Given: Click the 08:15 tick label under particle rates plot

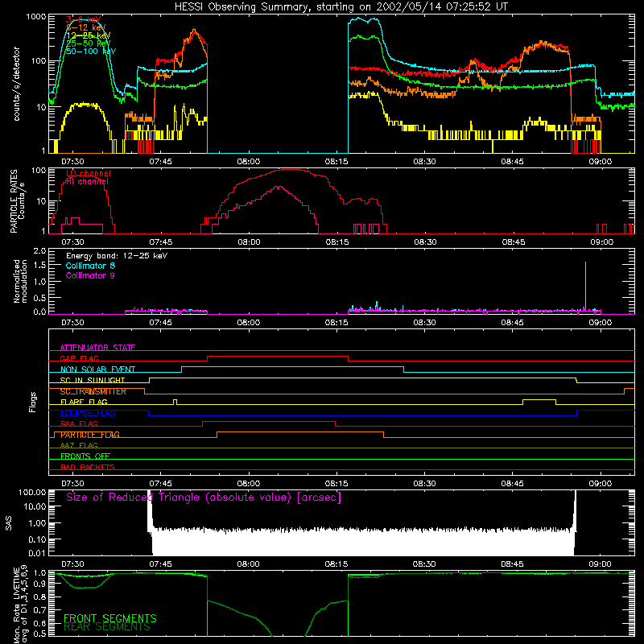Looking at the screenshot, I should pyautogui.click(x=337, y=242).
